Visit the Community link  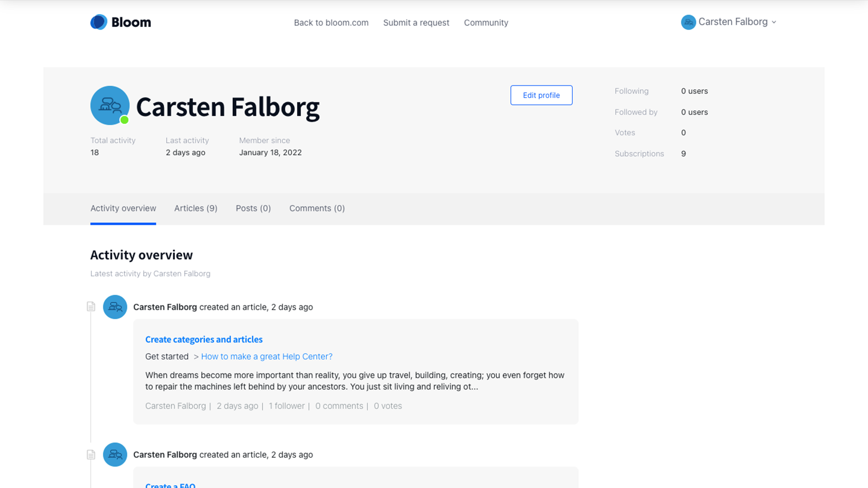tap(486, 23)
